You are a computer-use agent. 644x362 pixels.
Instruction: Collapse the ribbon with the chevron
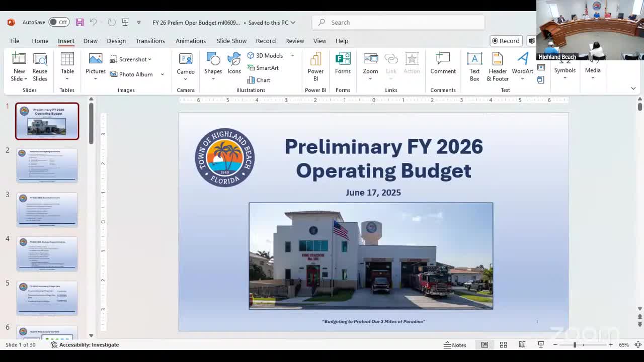pos(633,88)
